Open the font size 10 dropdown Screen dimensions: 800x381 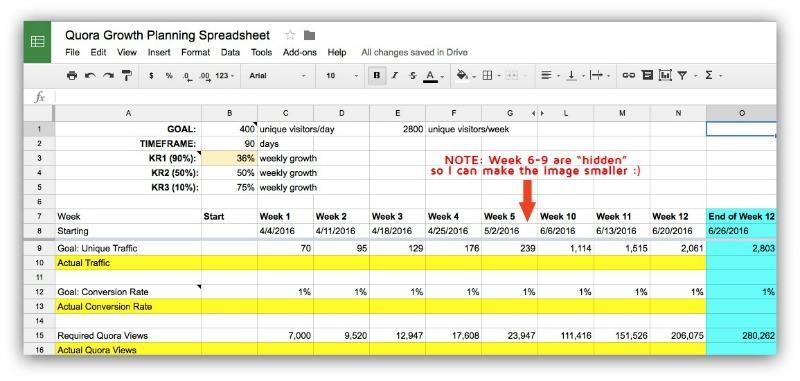point(342,75)
